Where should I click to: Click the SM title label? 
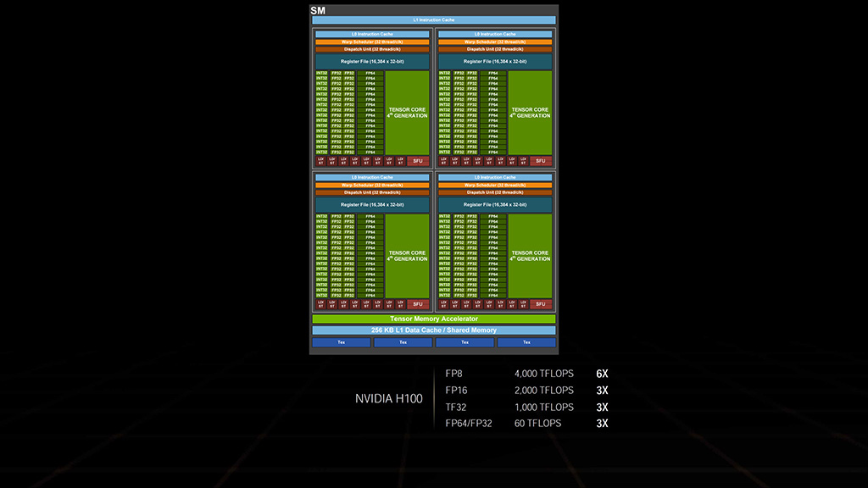[318, 10]
